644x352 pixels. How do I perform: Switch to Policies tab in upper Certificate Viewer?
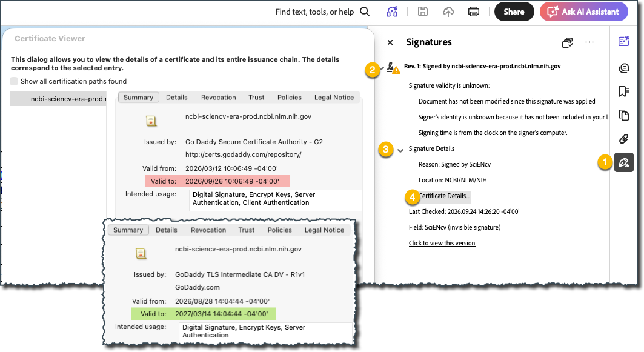click(290, 98)
